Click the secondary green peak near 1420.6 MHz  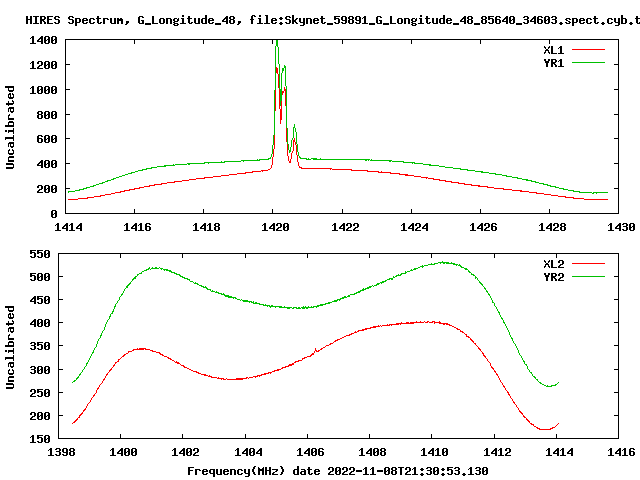tap(294, 130)
